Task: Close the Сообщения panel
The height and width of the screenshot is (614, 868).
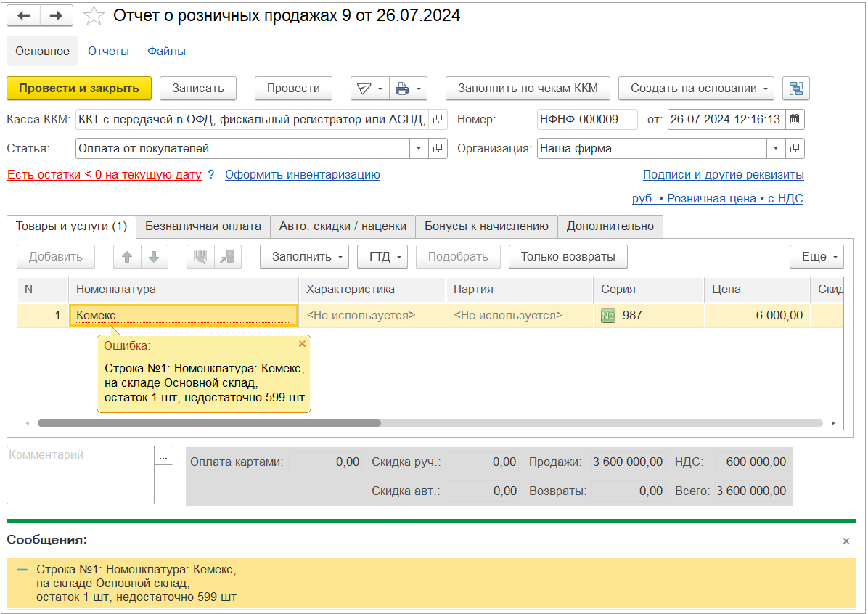Action: tap(846, 541)
